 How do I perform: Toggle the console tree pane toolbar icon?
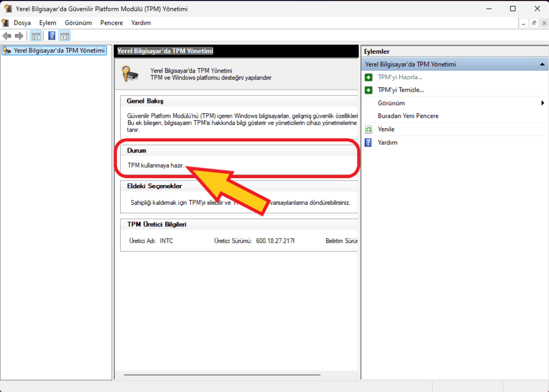pos(36,36)
